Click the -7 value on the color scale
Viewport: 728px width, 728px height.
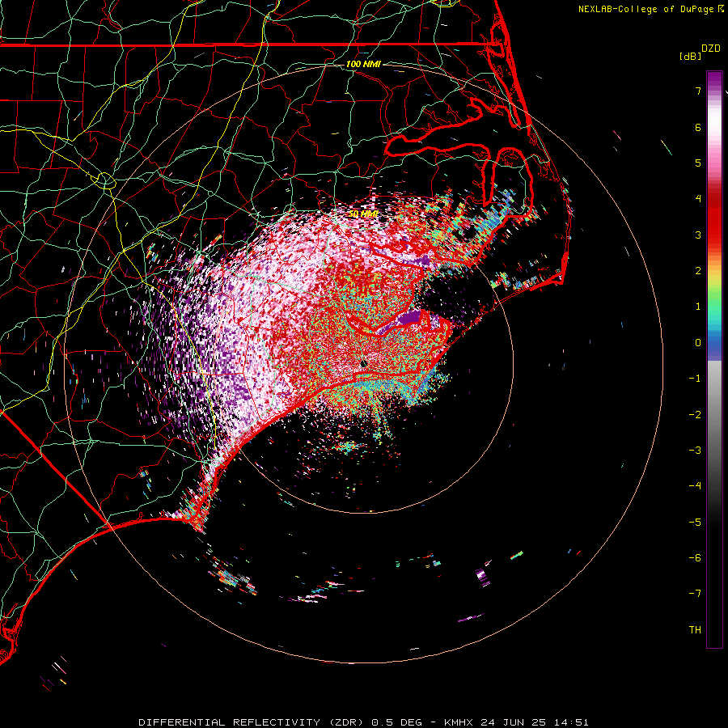click(x=695, y=594)
